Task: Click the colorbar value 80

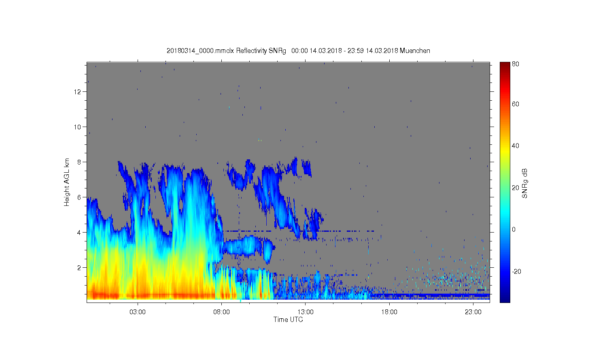Action: [x=516, y=64]
